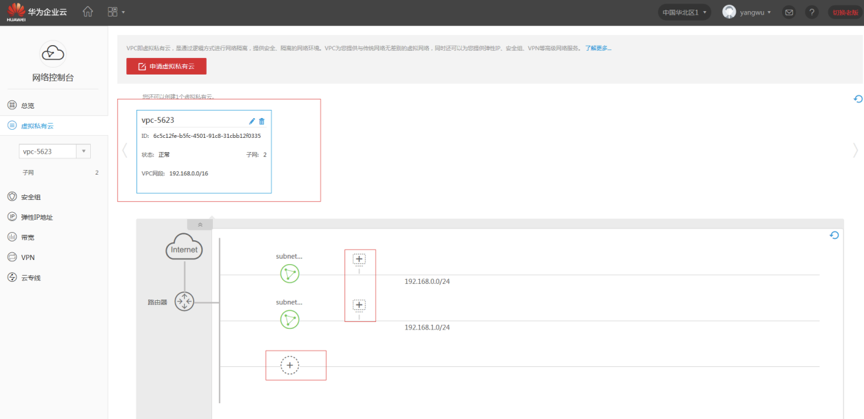The height and width of the screenshot is (419, 864).
Task: Click the first subnet green icon
Action: tap(289, 273)
